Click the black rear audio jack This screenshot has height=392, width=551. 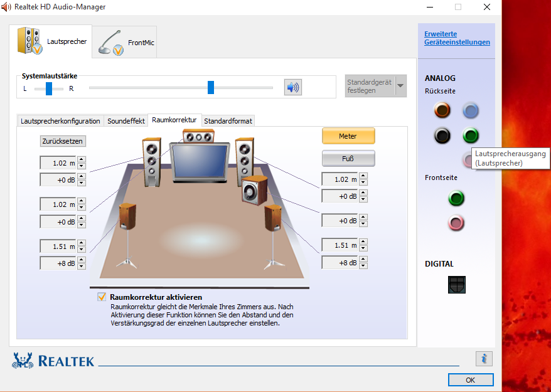pyautogui.click(x=442, y=135)
